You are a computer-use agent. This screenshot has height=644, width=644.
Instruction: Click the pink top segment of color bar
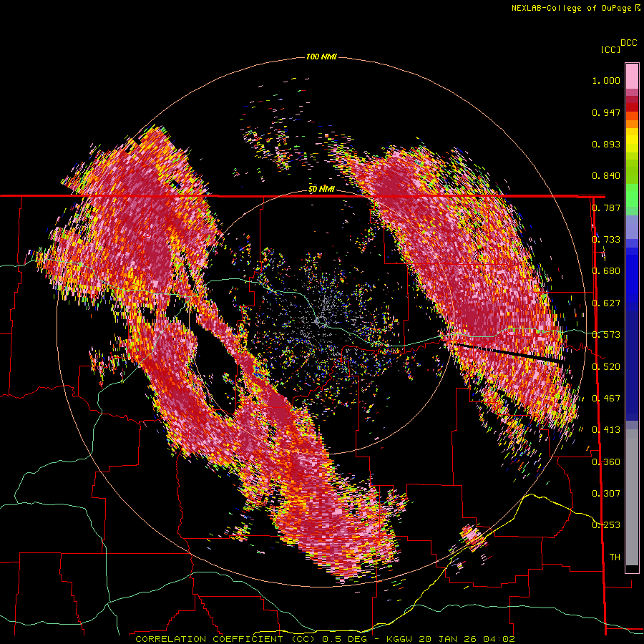point(632,76)
